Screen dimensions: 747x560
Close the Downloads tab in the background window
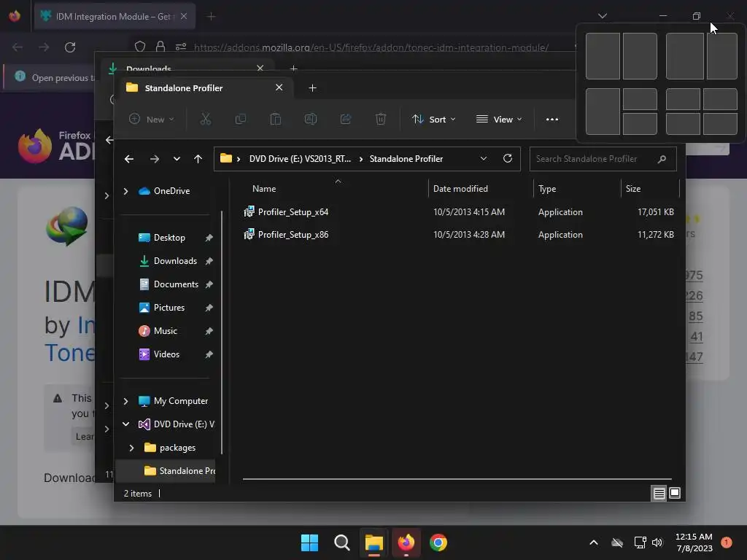click(260, 68)
